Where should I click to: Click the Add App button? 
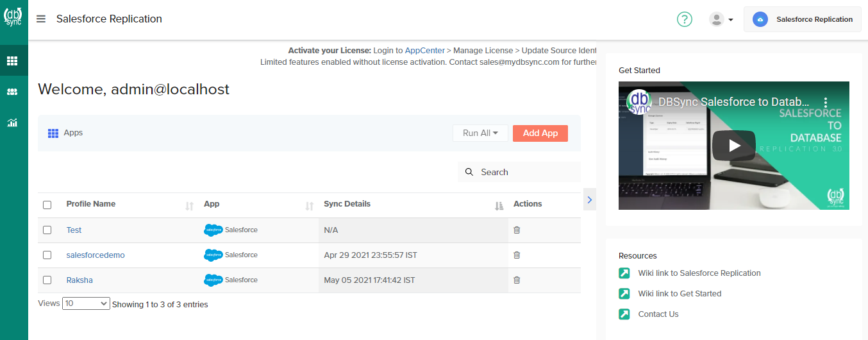540,133
